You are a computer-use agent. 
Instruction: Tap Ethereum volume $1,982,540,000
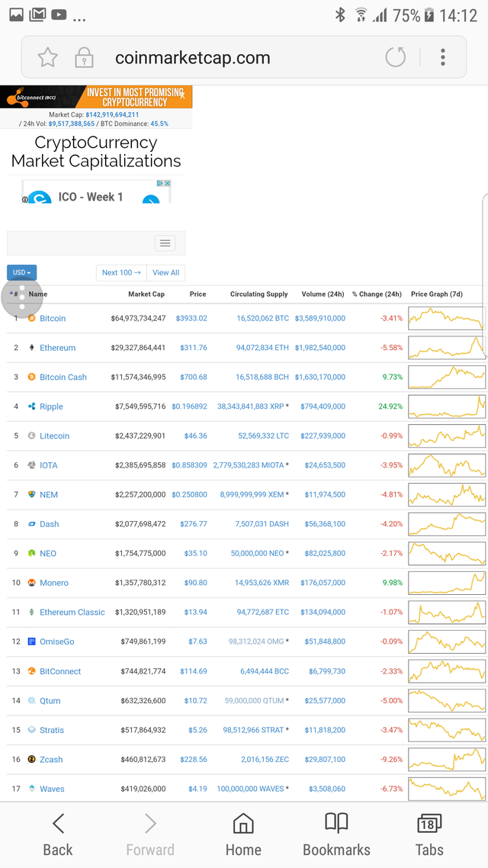pos(319,348)
